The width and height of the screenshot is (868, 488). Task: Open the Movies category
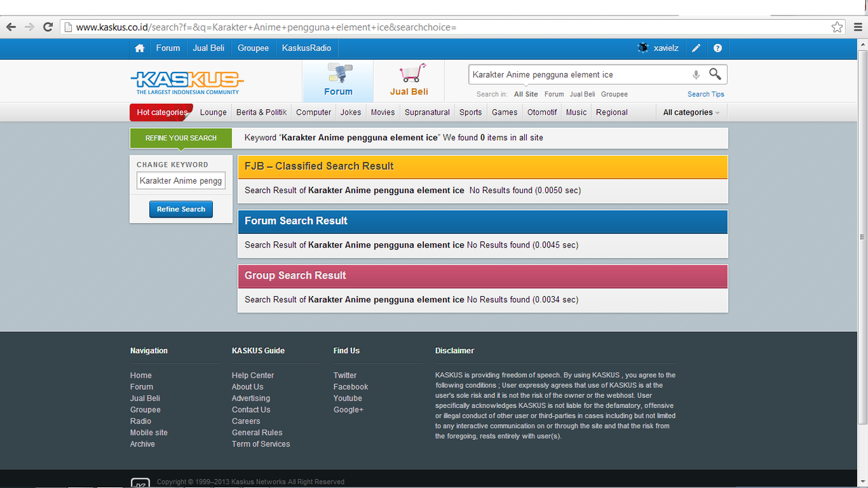(382, 113)
